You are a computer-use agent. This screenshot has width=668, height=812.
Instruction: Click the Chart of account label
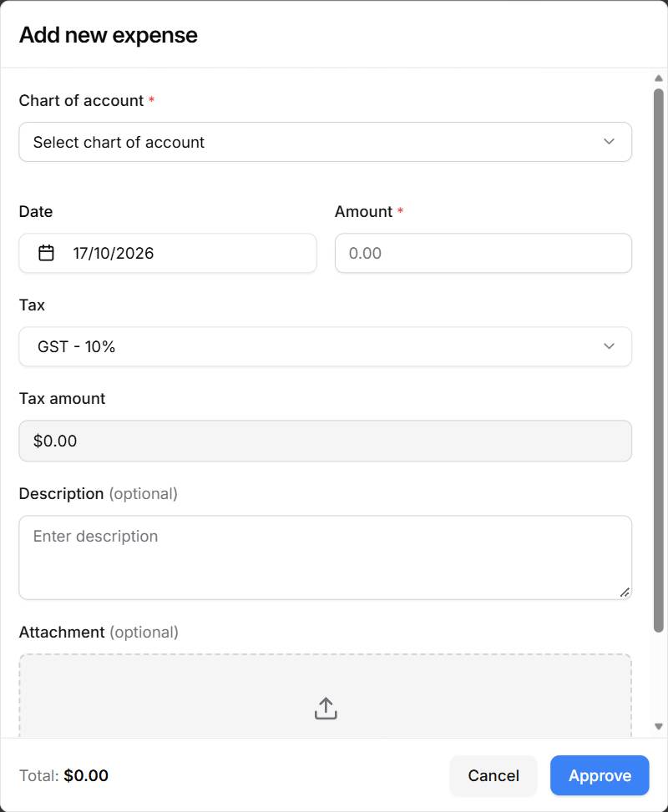tap(81, 100)
